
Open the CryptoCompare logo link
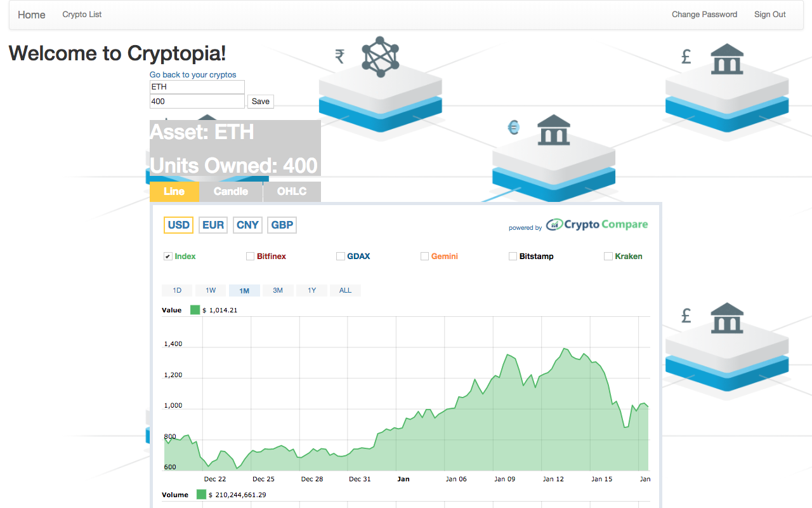(597, 225)
